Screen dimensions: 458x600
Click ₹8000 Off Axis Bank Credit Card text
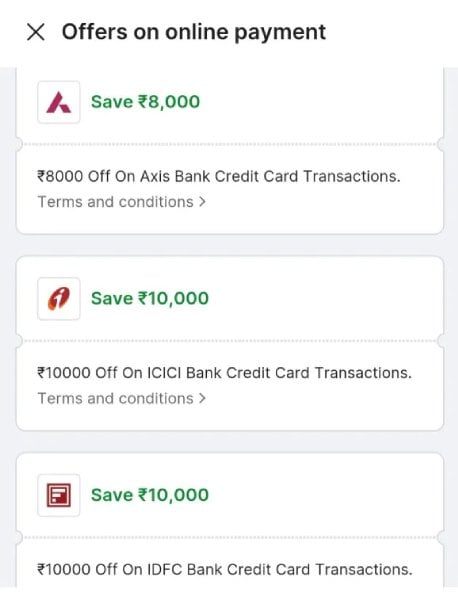coord(218,176)
